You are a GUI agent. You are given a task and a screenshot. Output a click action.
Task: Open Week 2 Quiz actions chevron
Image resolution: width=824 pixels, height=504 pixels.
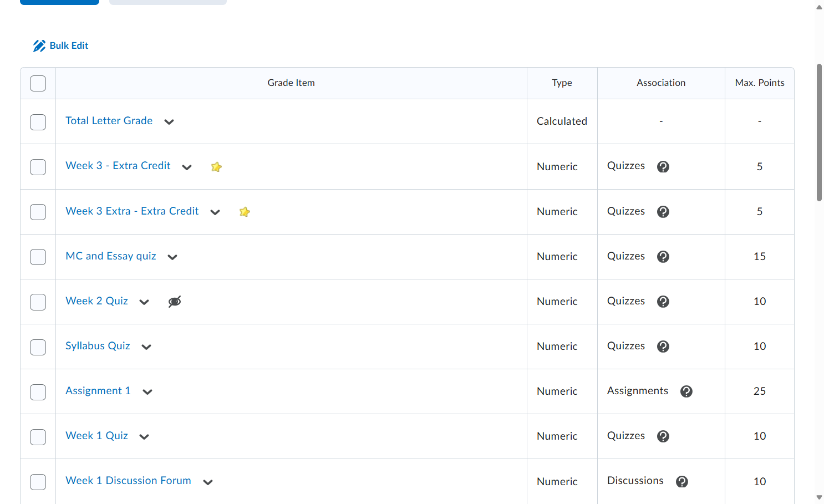click(x=144, y=302)
